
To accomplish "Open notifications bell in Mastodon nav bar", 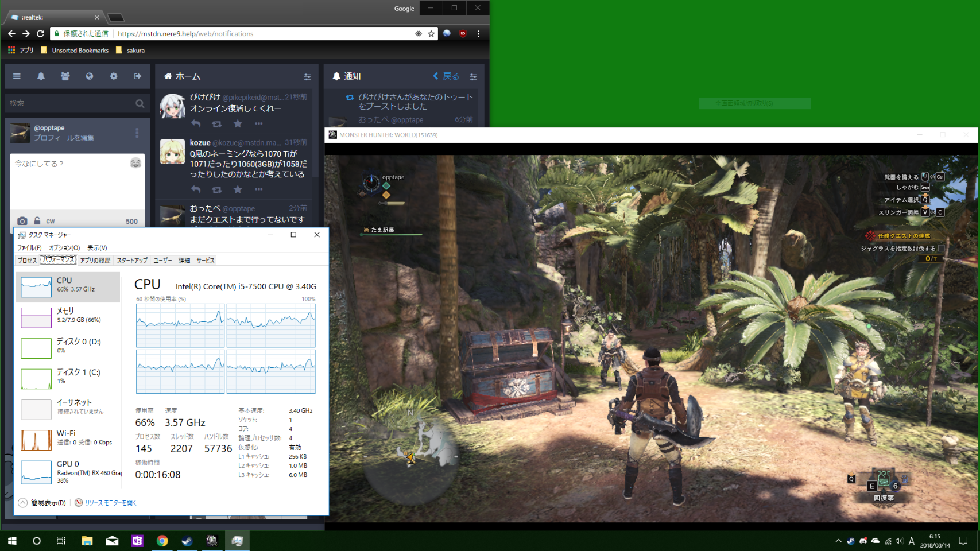I will point(41,76).
